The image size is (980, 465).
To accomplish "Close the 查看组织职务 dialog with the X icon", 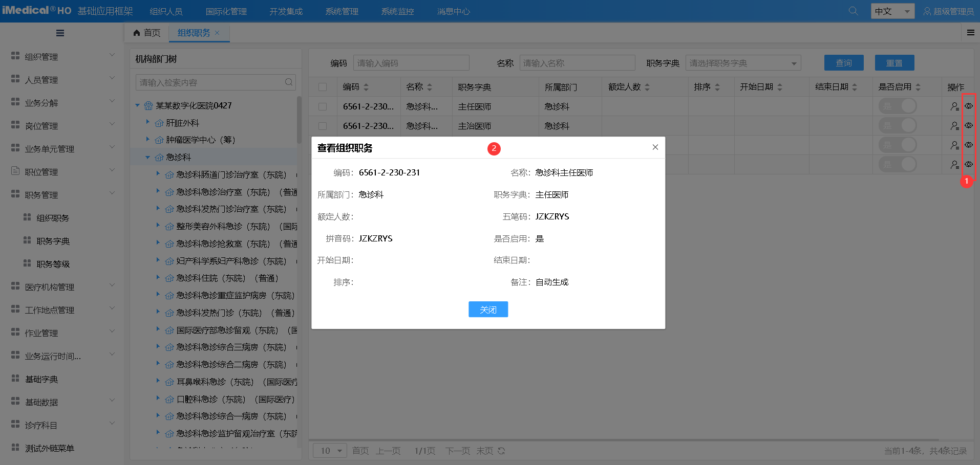I will click(655, 147).
